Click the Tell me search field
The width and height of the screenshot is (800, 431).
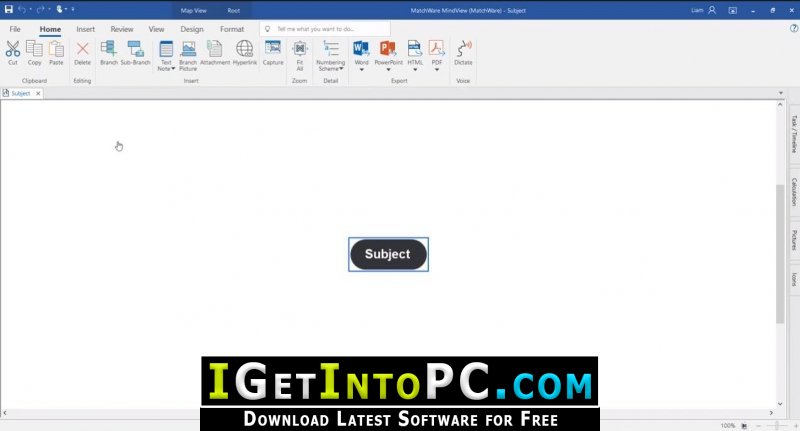325,29
